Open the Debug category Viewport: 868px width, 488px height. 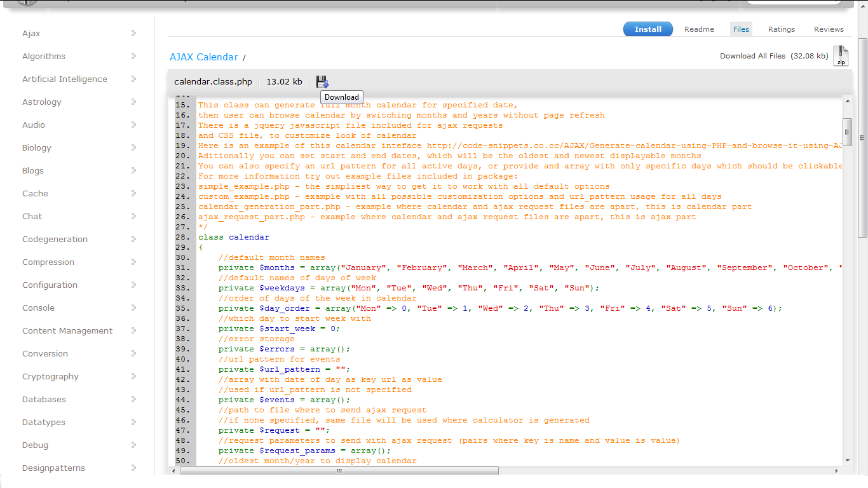tap(35, 445)
